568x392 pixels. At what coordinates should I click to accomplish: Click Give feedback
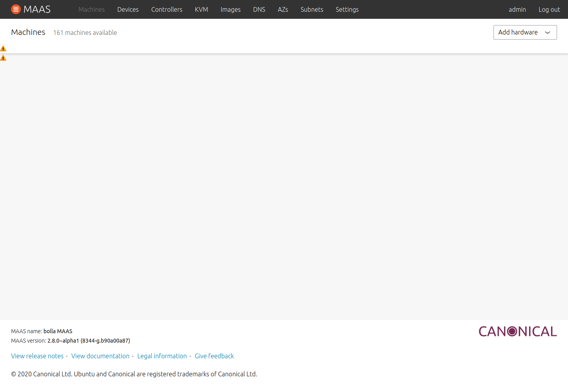coord(214,356)
